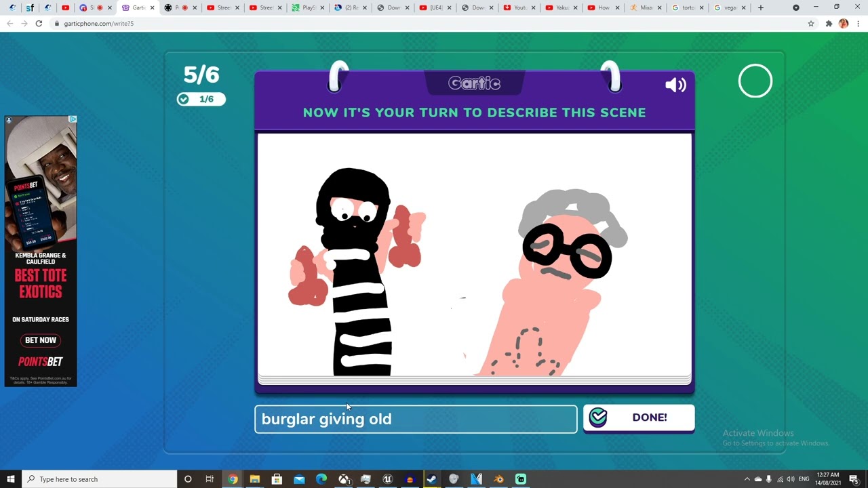Open network Wi-Fi settings in tray

point(780,479)
